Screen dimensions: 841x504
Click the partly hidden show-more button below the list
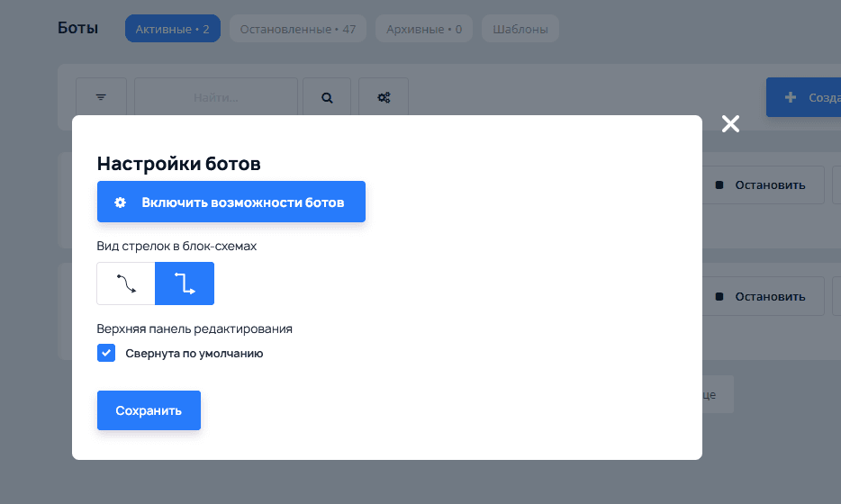pos(717,394)
